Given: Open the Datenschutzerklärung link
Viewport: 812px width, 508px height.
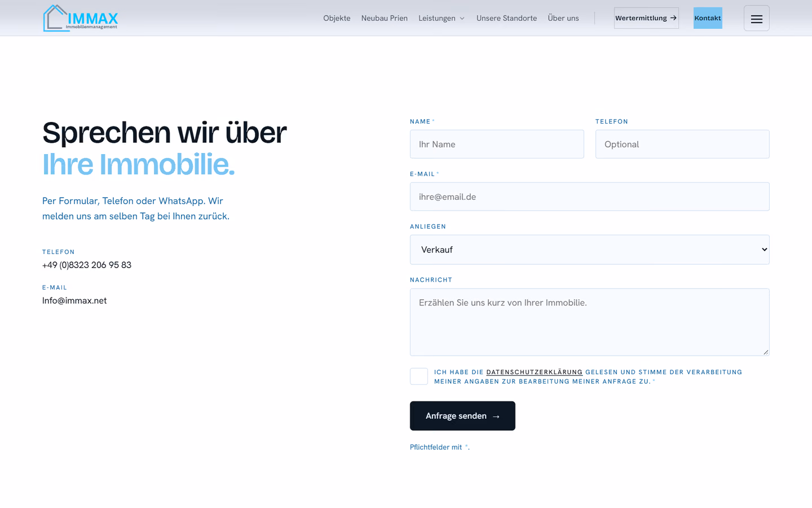Looking at the screenshot, I should [x=534, y=372].
